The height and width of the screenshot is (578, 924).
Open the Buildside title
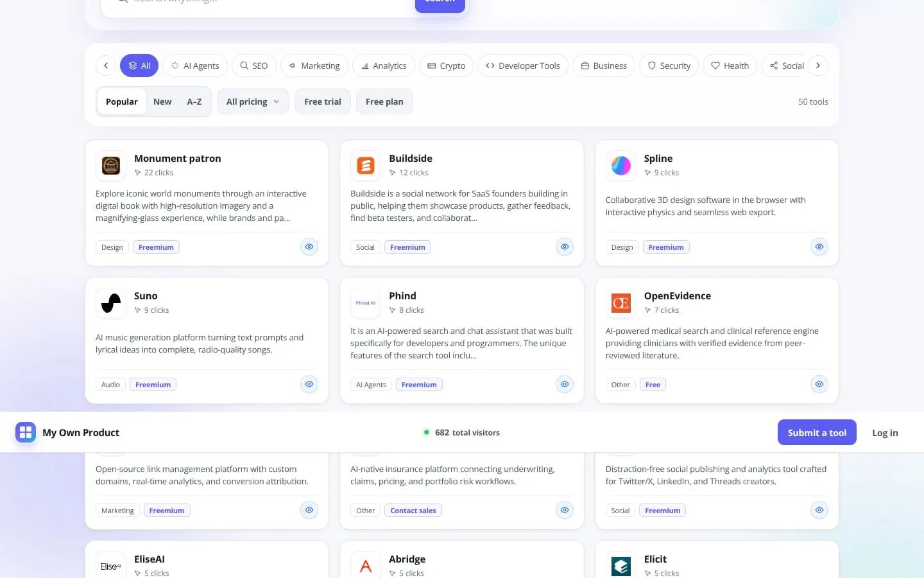(411, 159)
